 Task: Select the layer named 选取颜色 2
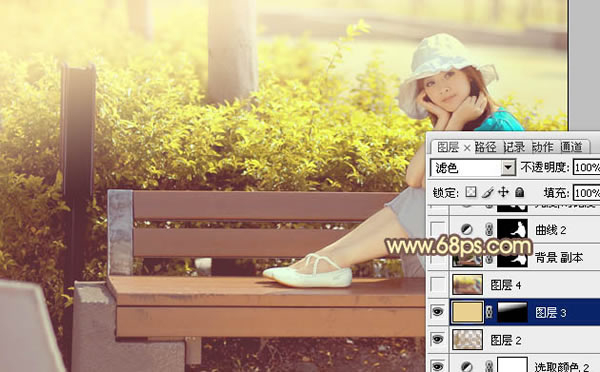tap(562, 367)
